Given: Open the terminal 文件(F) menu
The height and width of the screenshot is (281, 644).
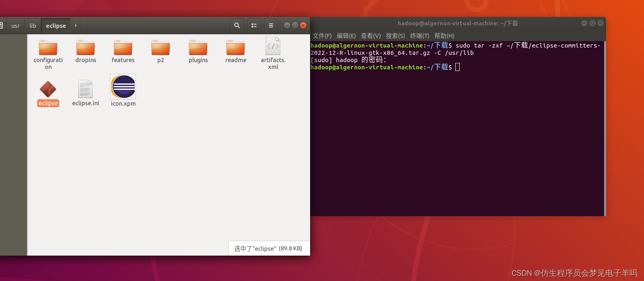Looking at the screenshot, I should point(322,36).
